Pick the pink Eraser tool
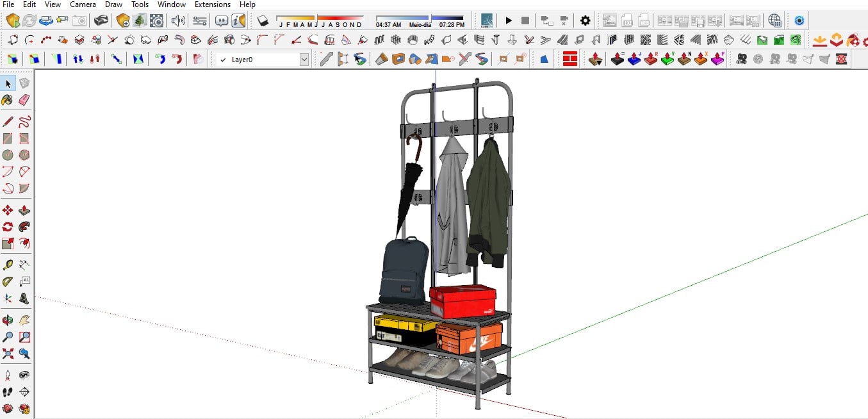The height and width of the screenshot is (419, 868). pyautogui.click(x=24, y=101)
